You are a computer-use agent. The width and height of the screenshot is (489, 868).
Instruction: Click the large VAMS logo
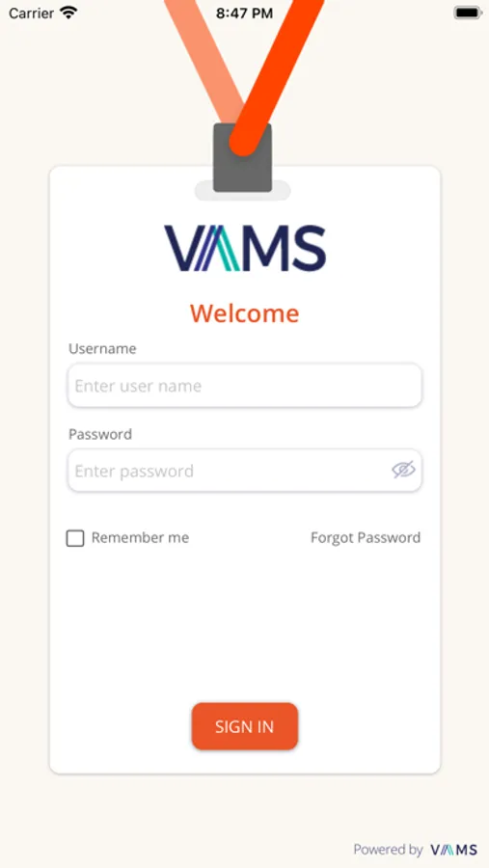(245, 248)
